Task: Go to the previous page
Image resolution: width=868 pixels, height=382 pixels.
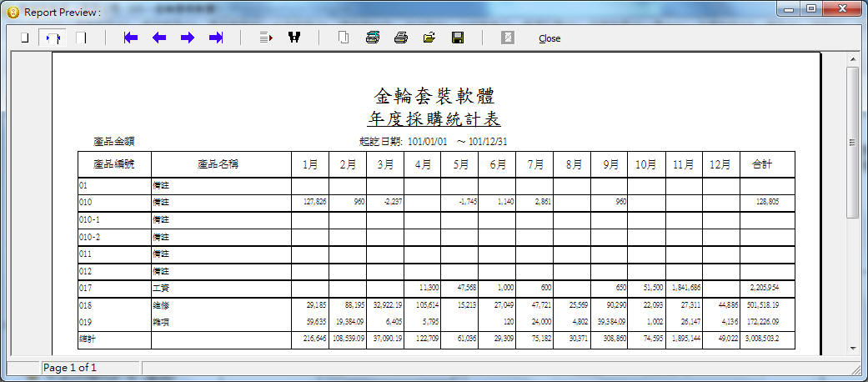Action: tap(159, 38)
